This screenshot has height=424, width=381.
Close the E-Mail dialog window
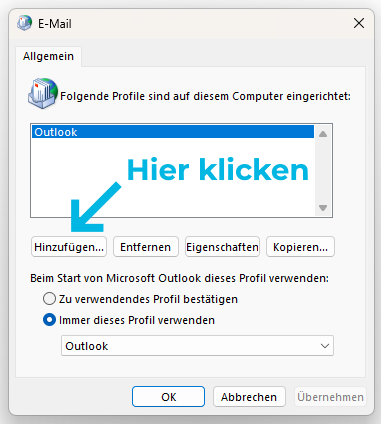(x=359, y=23)
